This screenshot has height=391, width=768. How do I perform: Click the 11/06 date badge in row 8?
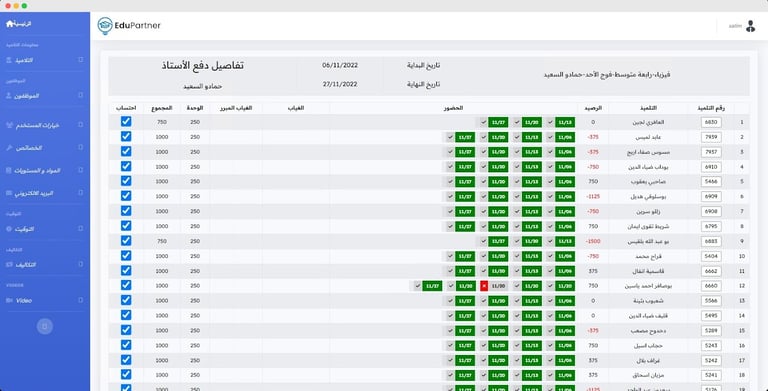(565, 226)
